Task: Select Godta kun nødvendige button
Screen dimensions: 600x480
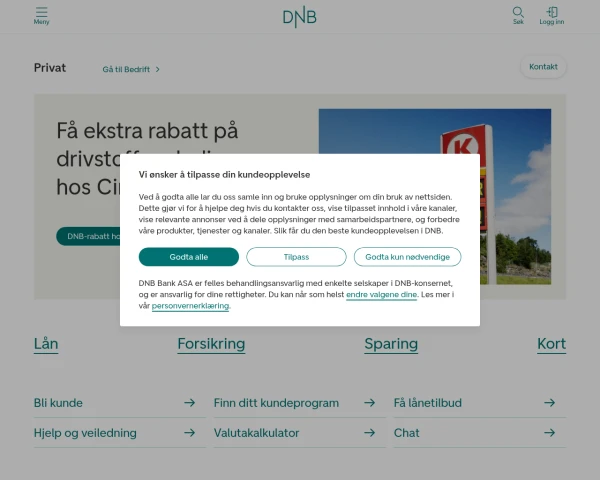Action: 408,257
